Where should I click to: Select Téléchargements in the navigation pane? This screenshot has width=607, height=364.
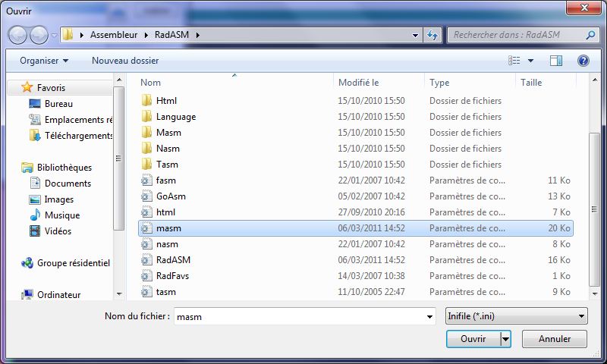tap(78, 136)
